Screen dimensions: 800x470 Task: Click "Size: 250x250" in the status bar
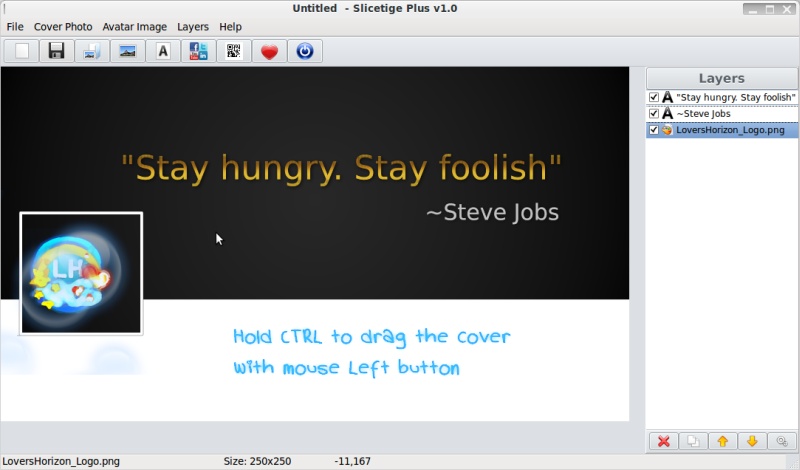coord(257,461)
